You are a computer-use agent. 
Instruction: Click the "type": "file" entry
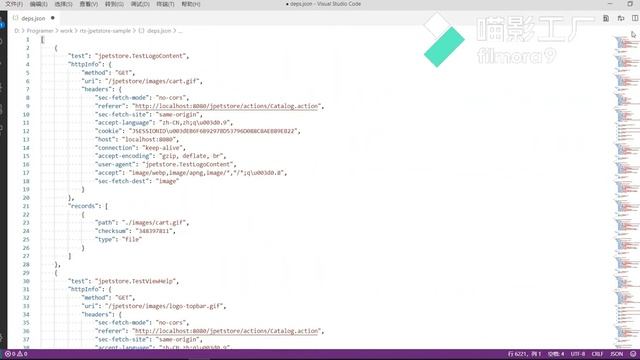(118, 240)
